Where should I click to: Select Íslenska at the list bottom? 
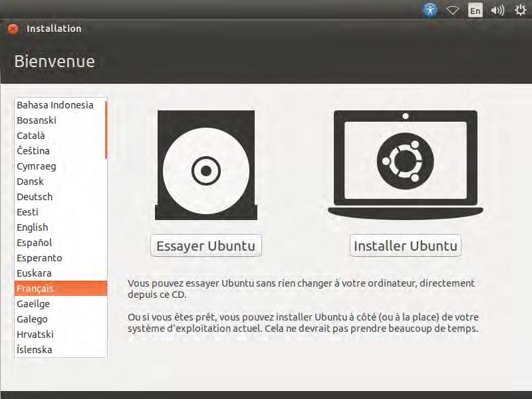[x=35, y=350]
